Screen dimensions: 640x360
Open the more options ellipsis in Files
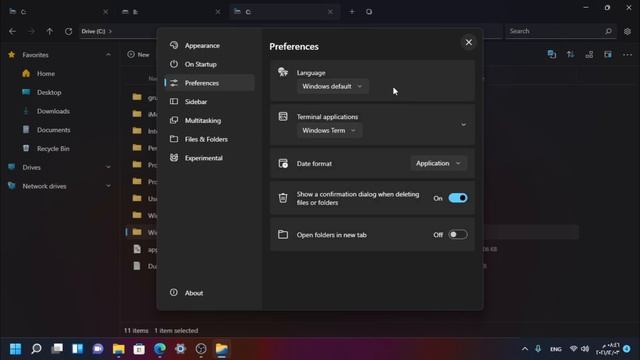627,54
